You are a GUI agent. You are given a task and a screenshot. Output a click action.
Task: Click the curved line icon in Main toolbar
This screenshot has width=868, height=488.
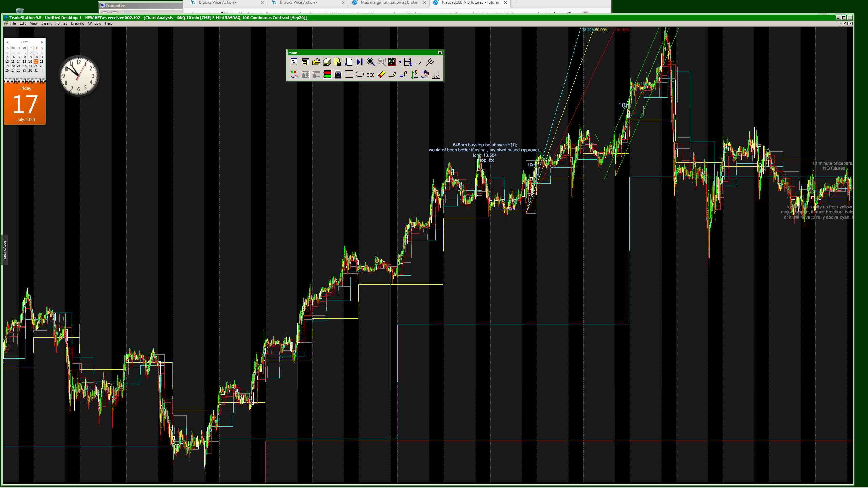click(419, 62)
